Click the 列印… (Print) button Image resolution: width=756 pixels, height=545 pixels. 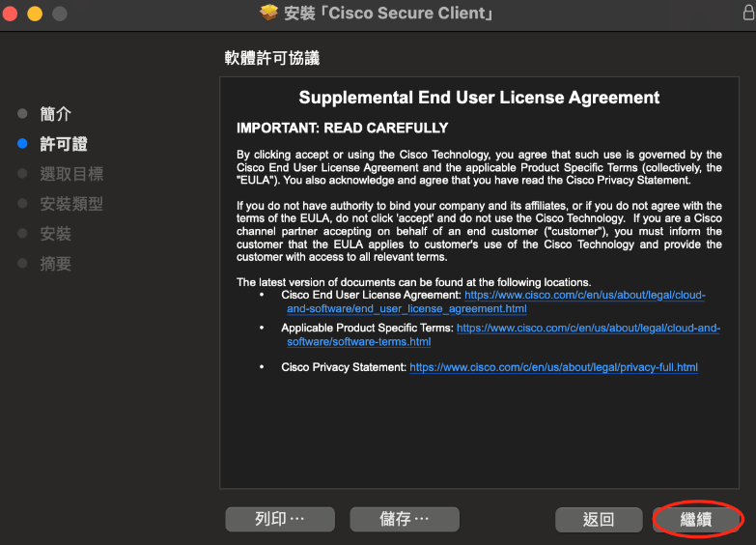280,519
